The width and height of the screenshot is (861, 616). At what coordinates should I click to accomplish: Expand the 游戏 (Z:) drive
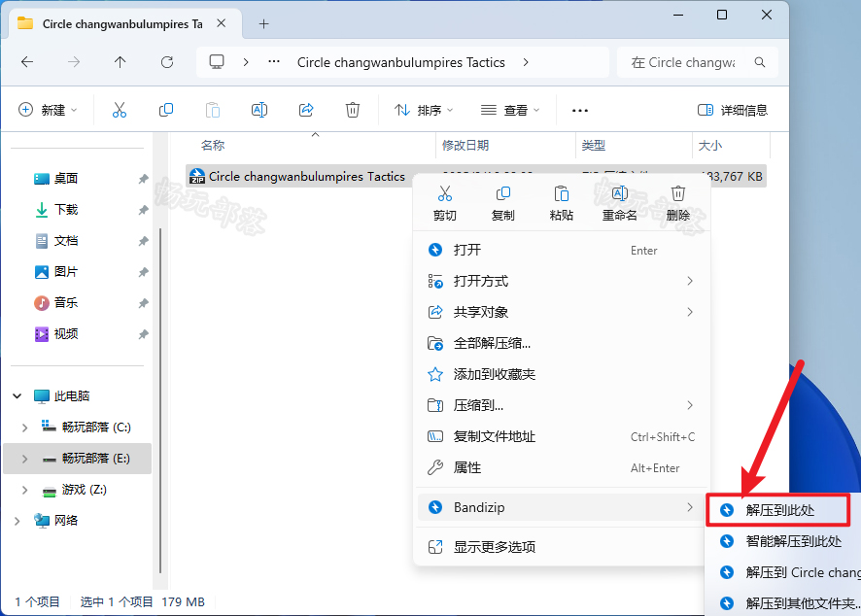24,490
